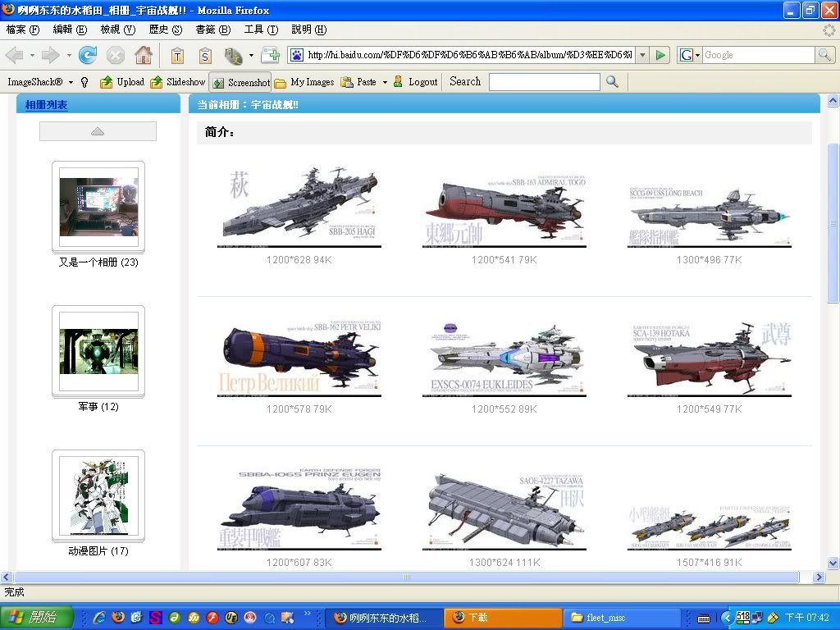The height and width of the screenshot is (630, 840).
Task: Open the 工具 (T) menu
Action: pos(261,30)
